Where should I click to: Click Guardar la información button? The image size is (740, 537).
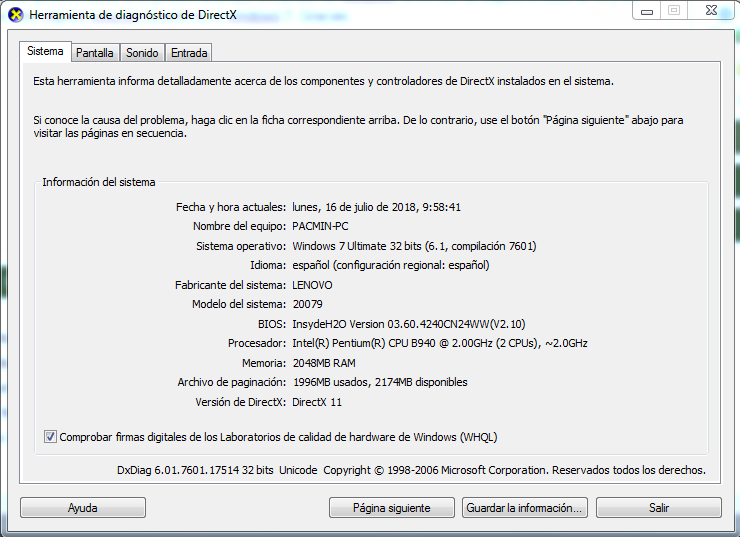[x=525, y=508]
